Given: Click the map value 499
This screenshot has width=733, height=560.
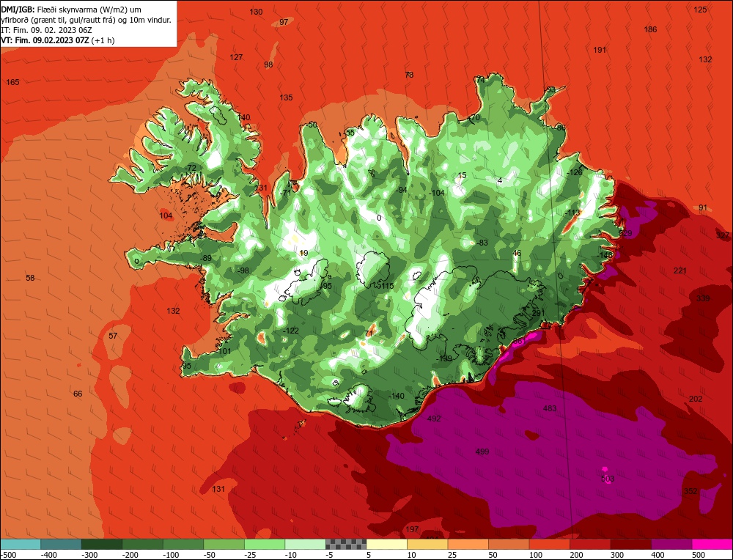Looking at the screenshot, I should [x=482, y=452].
